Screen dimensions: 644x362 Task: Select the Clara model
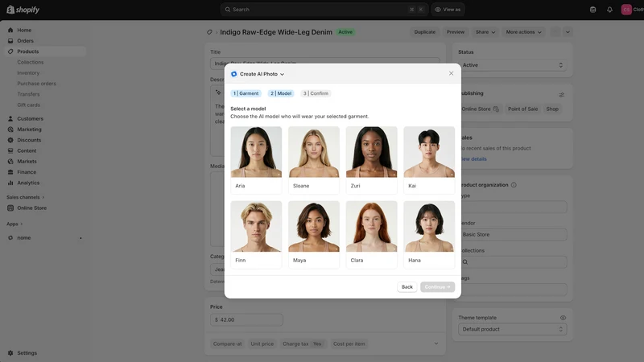(x=372, y=235)
